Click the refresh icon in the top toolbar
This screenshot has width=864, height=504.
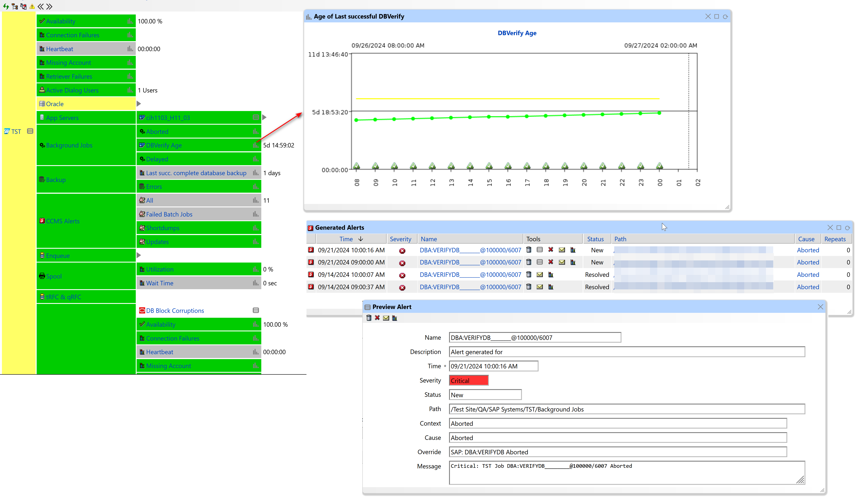6,6
